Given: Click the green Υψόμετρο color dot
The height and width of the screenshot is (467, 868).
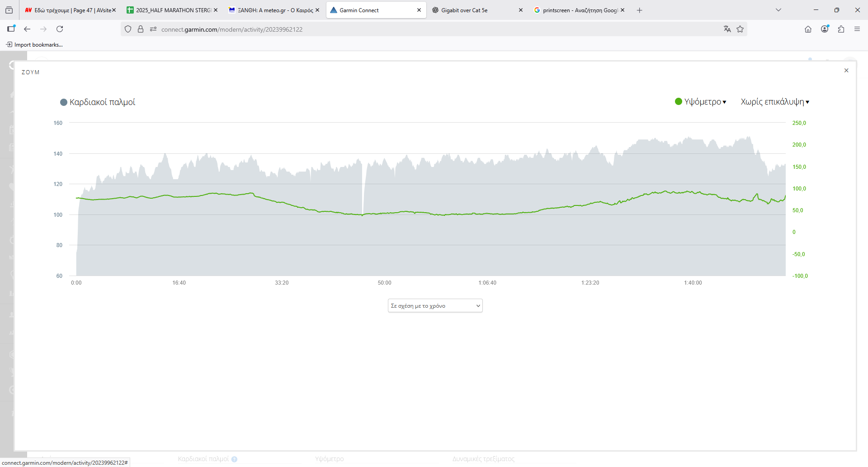Looking at the screenshot, I should (678, 101).
